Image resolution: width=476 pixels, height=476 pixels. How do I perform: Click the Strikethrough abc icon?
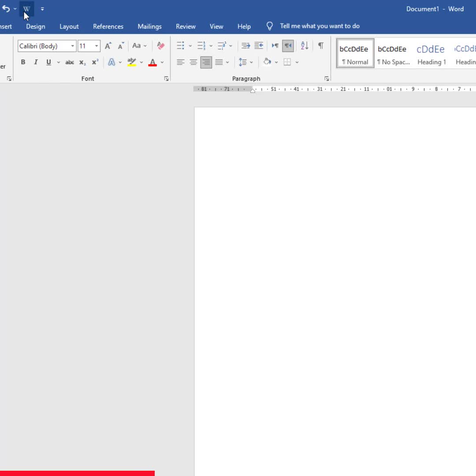tap(70, 63)
